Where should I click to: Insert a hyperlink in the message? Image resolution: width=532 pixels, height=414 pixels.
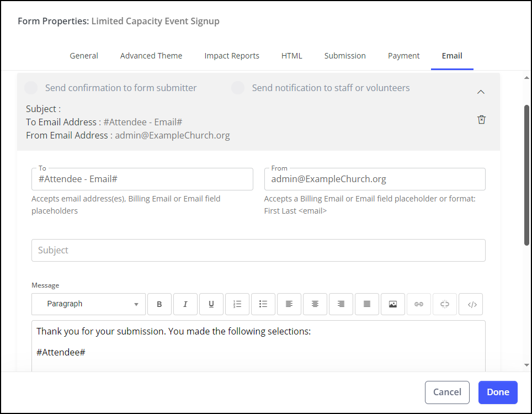(418, 304)
